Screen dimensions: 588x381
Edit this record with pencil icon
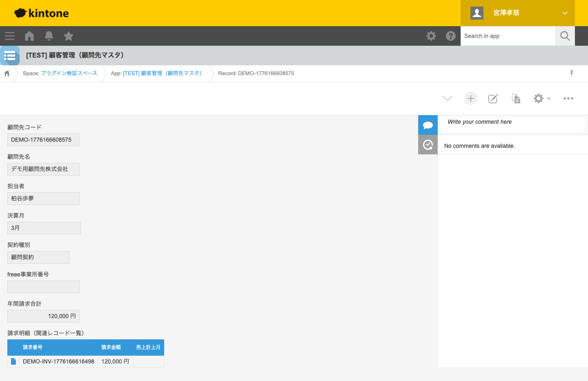point(493,98)
